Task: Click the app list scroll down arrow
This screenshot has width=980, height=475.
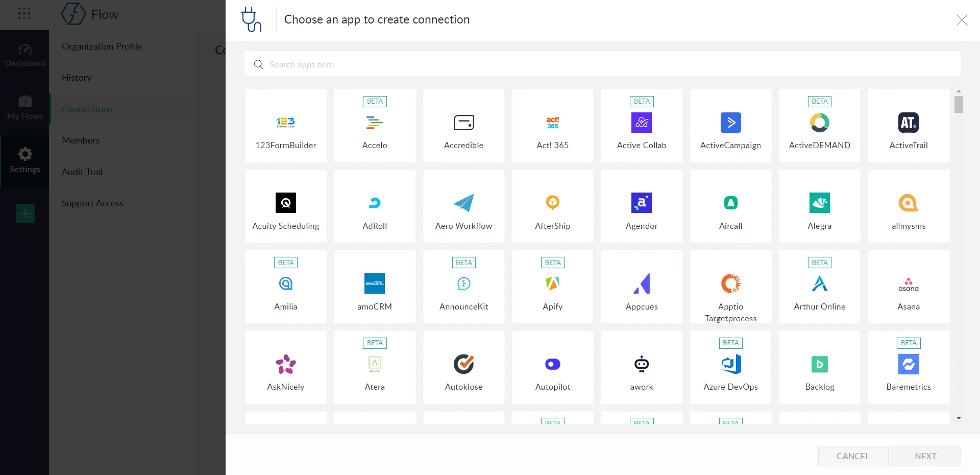Action: tap(959, 418)
